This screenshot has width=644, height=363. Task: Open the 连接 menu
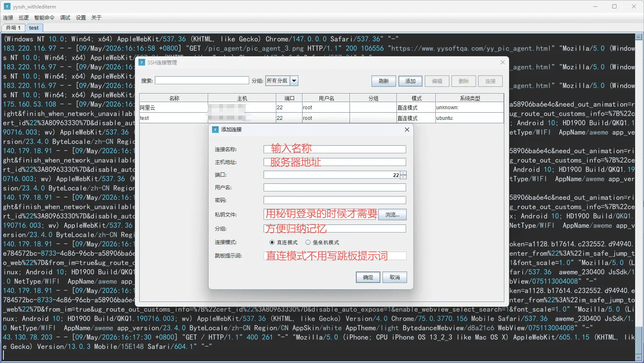[8, 17]
